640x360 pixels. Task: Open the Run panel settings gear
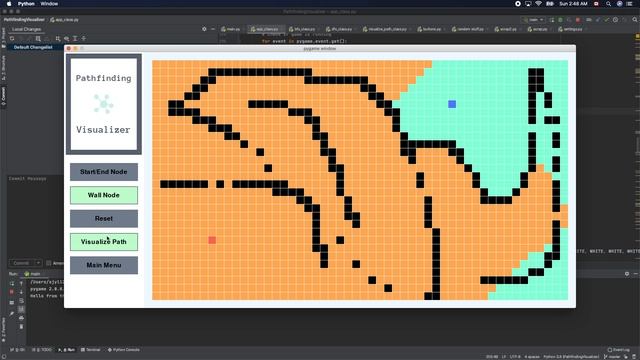pos(627,274)
